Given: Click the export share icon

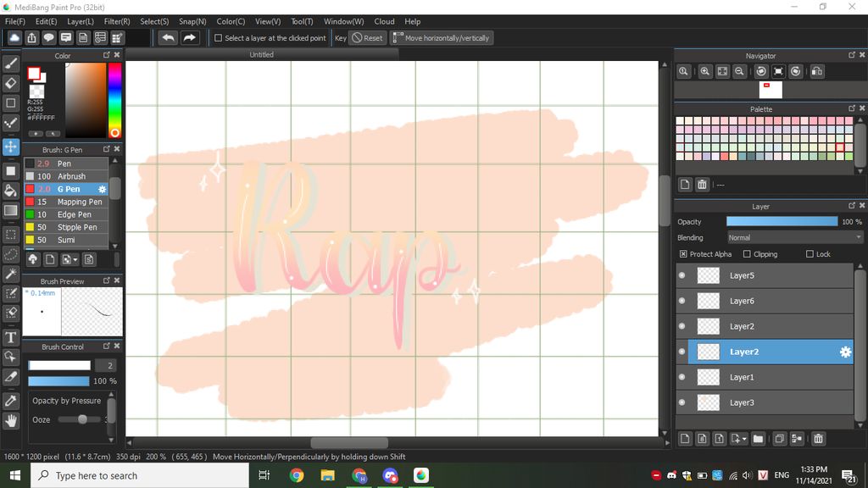Looking at the screenshot, I should tap(31, 37).
